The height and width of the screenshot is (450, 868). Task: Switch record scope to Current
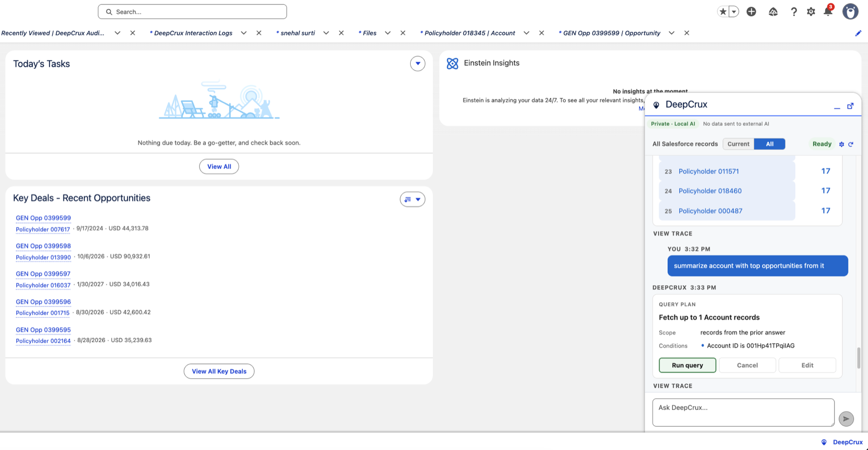pos(738,144)
